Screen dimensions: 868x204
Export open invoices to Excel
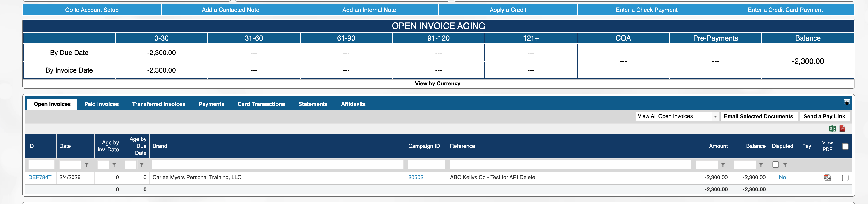coord(832,128)
